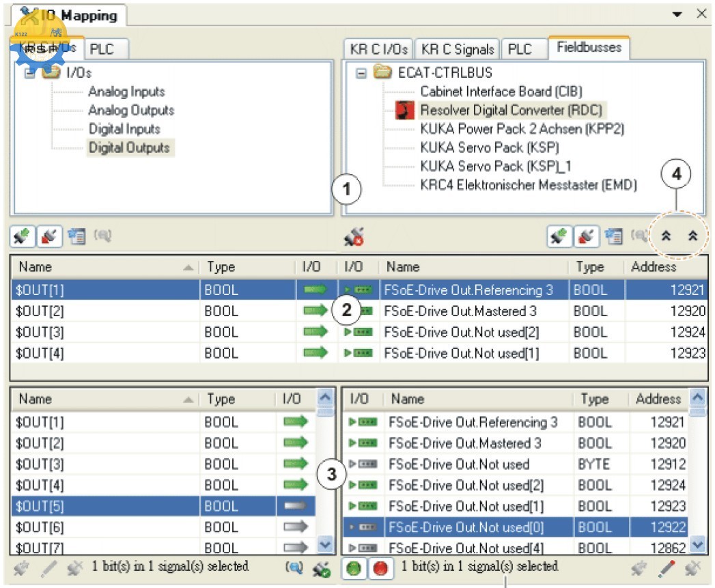Click the red Resolver Digital Converter icon
Screen dimensions: 715x588
click(x=404, y=111)
